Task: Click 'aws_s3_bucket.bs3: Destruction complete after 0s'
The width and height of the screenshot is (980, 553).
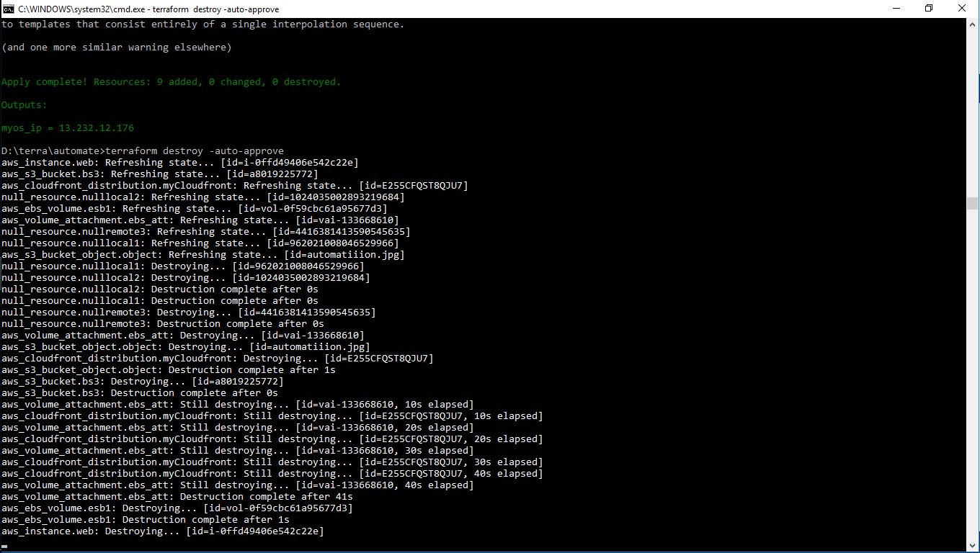Action: (x=140, y=393)
